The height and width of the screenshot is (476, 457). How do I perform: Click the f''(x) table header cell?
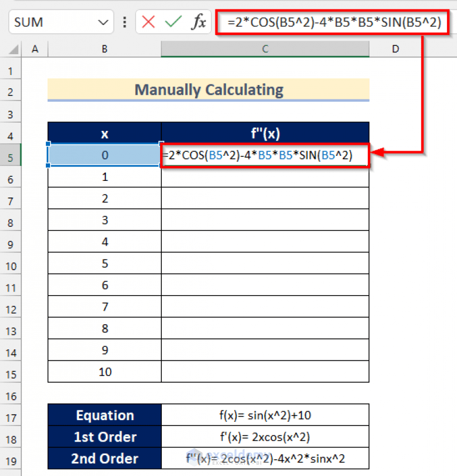coord(265,133)
